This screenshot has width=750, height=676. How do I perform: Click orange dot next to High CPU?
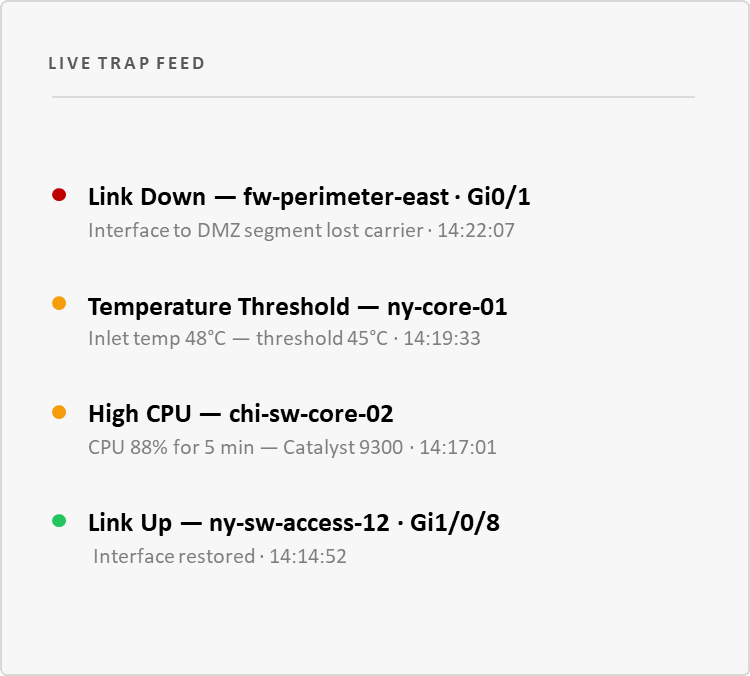59,411
